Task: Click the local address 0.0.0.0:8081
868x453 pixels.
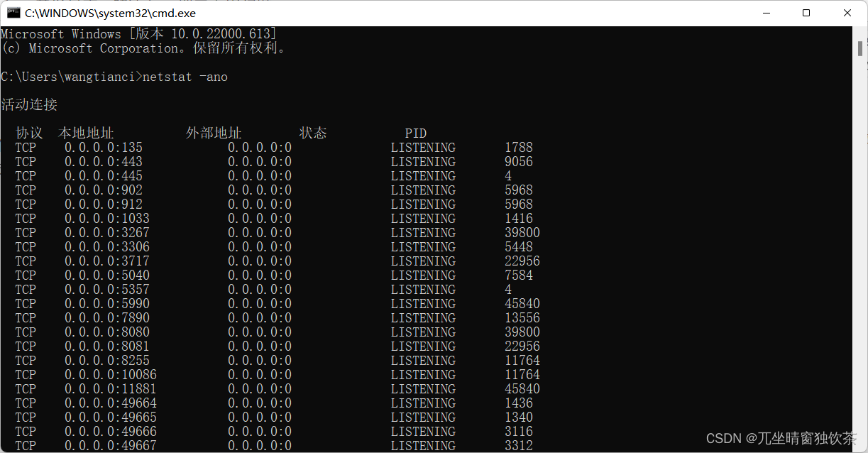Action: tap(107, 346)
